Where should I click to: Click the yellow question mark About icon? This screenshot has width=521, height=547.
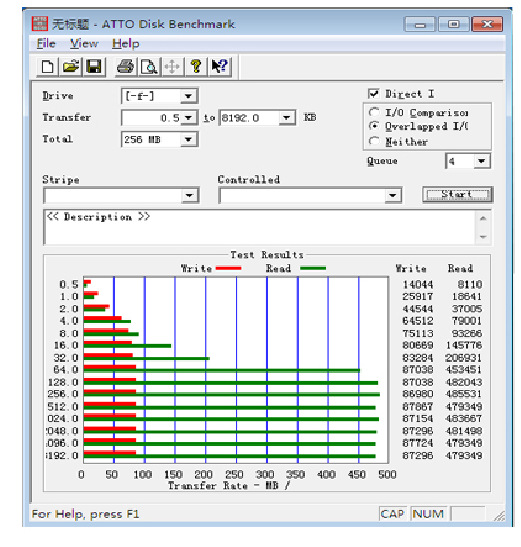pyautogui.click(x=196, y=66)
